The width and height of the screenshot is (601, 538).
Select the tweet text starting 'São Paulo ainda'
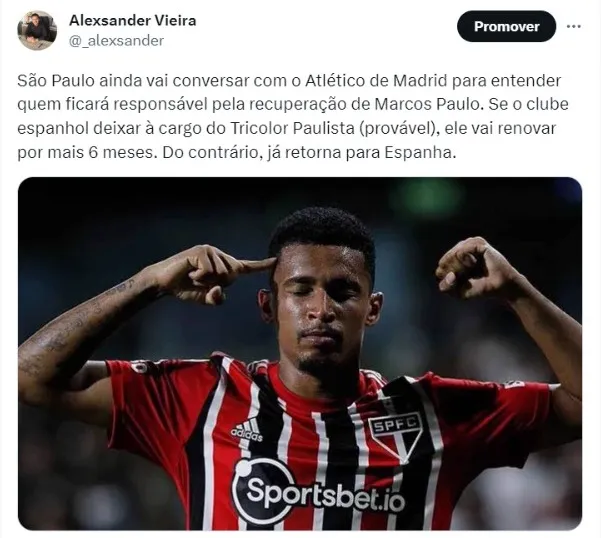(x=293, y=116)
